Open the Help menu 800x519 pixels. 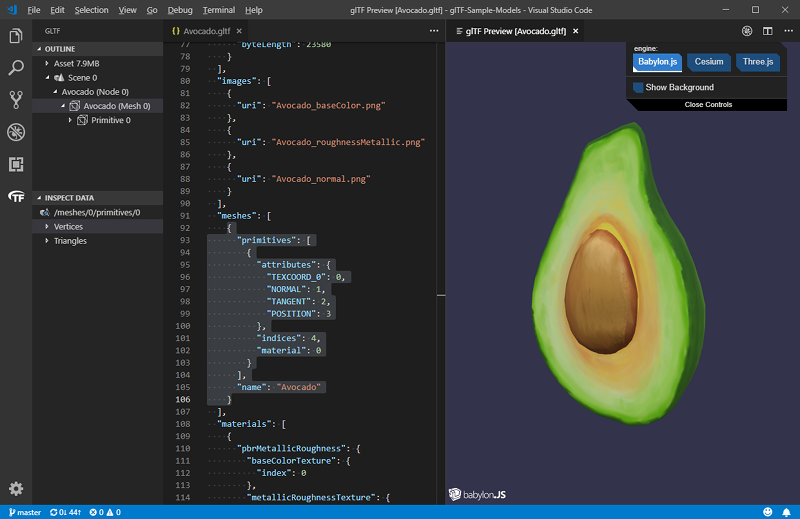[x=254, y=10]
